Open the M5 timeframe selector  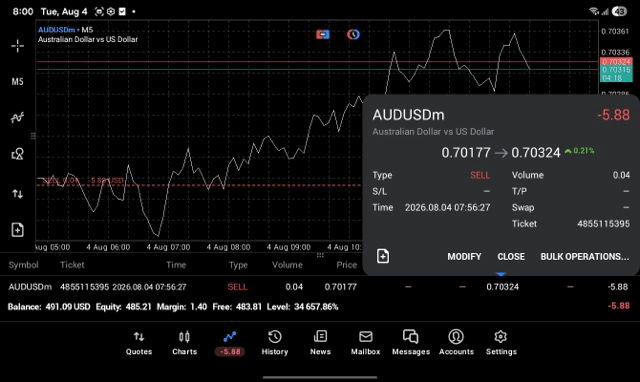point(18,82)
